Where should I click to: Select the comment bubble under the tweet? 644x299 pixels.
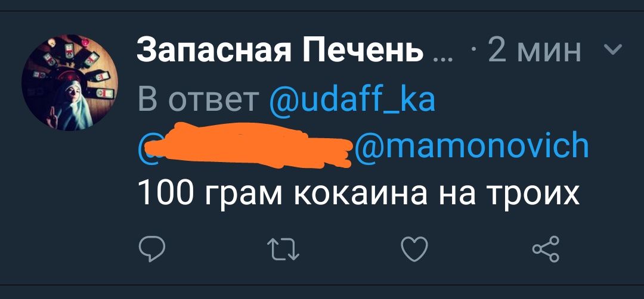tap(152, 248)
